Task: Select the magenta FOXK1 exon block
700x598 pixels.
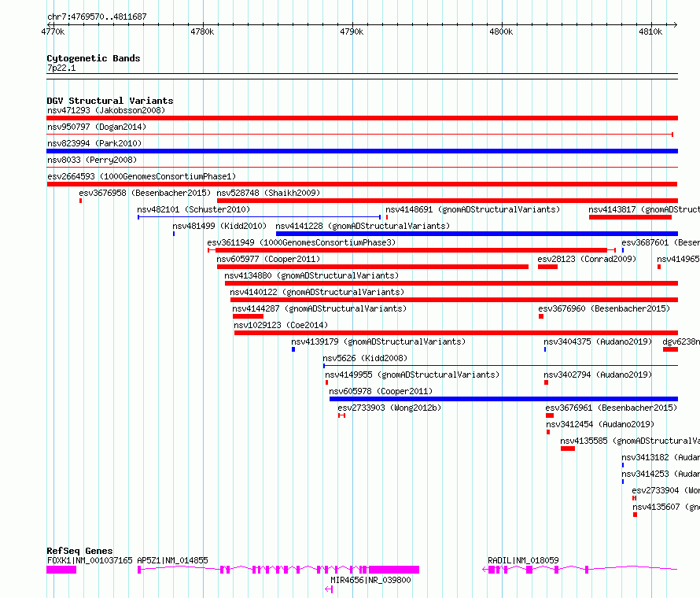Action: coord(61,570)
